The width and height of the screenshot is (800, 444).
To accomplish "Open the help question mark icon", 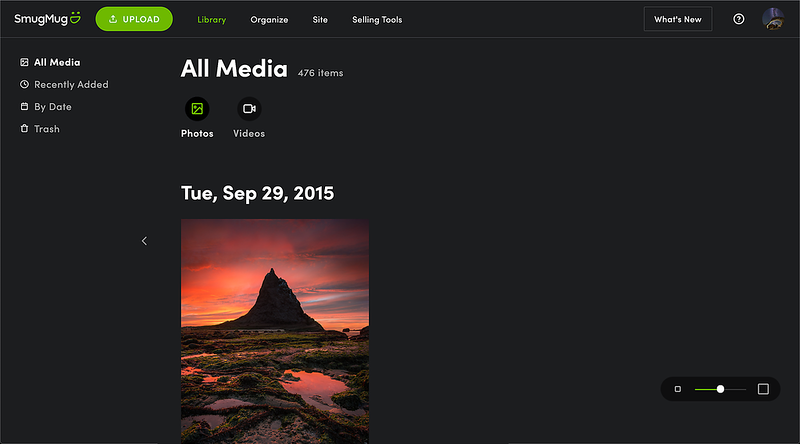I will point(739,19).
